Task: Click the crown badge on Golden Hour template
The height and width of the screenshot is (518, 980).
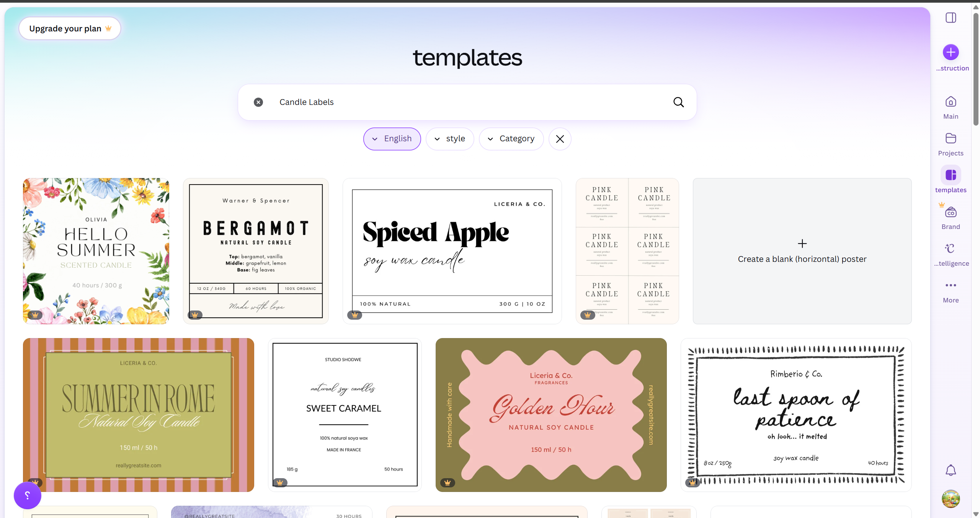Action: click(448, 482)
